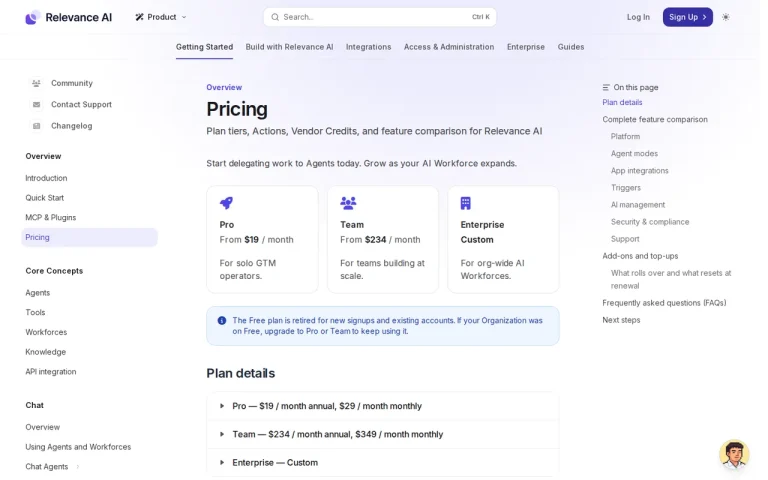Jump to Platform in page outline

625,137
